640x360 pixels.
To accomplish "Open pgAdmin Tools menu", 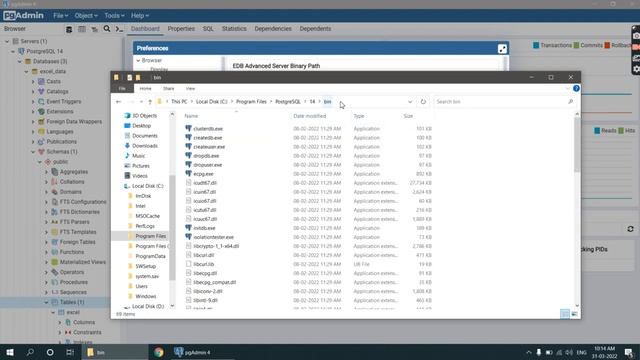I will [x=114, y=16].
